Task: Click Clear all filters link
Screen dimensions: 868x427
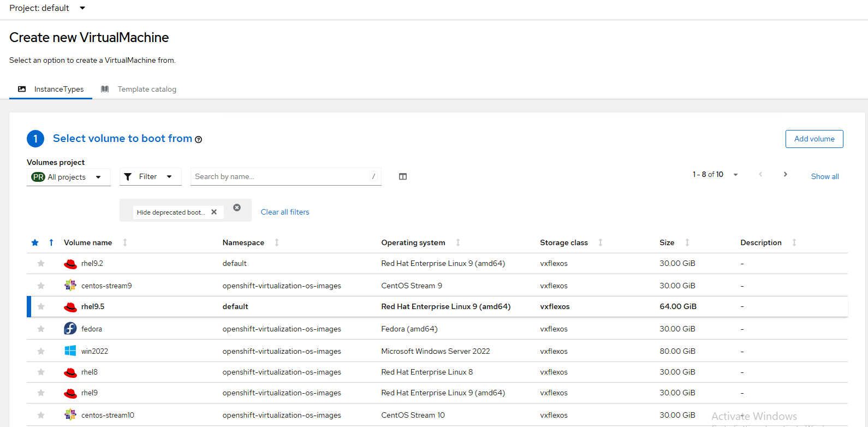Action: click(x=285, y=212)
